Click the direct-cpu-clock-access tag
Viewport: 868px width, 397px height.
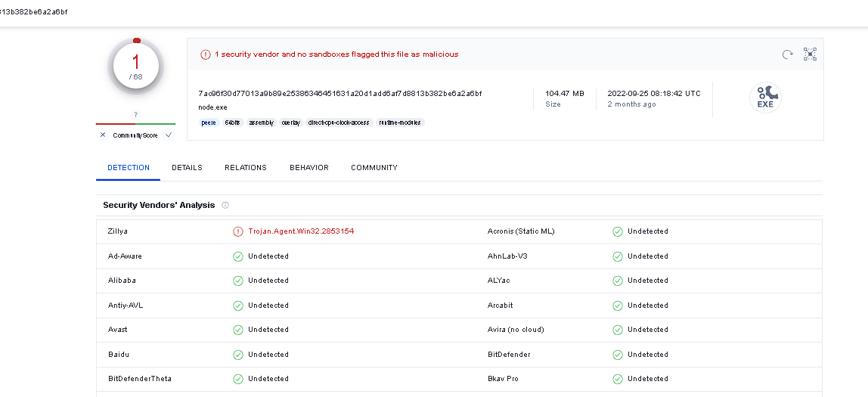(339, 123)
